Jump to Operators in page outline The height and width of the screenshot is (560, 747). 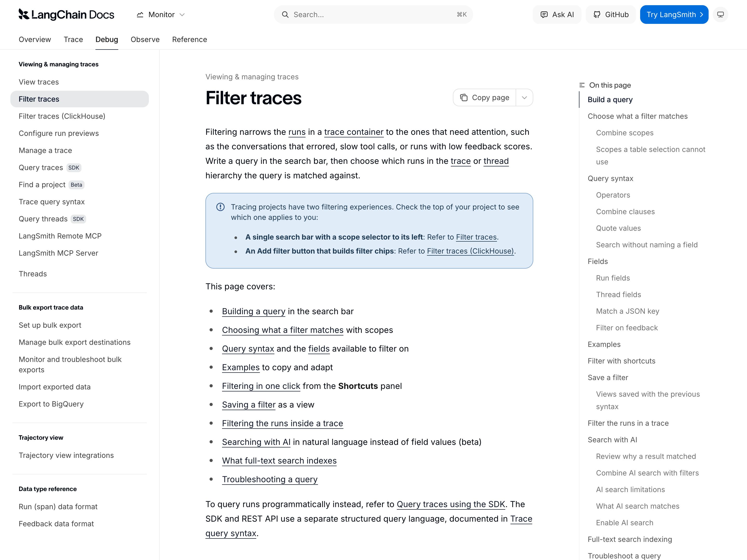click(x=613, y=195)
